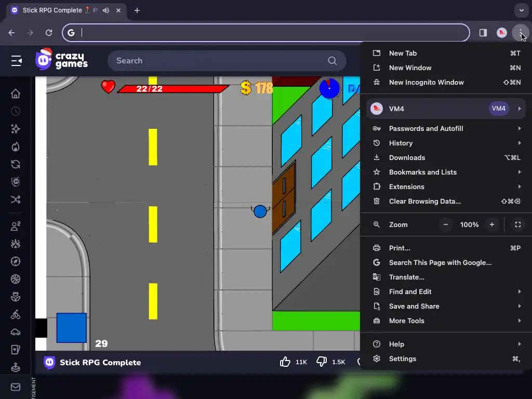Open the car games icon
This screenshot has height=399, width=532.
15,332
